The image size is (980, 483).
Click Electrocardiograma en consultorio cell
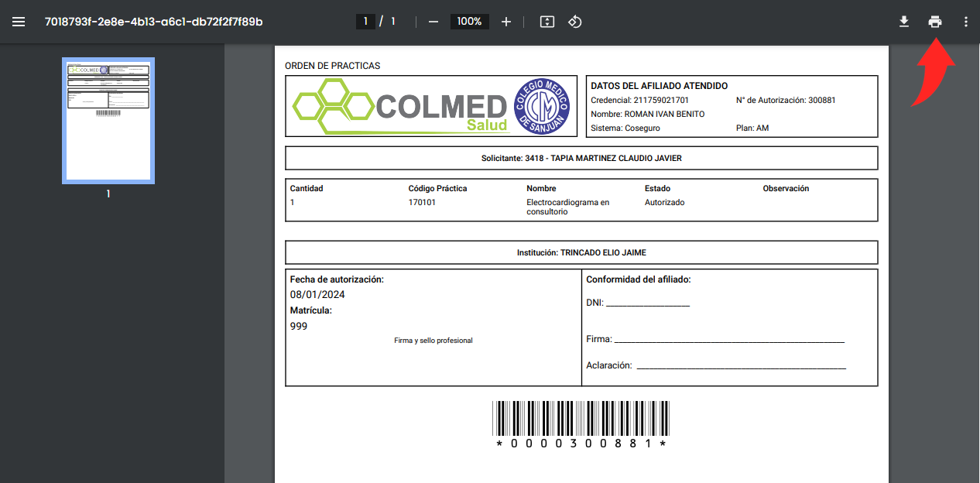(x=568, y=207)
